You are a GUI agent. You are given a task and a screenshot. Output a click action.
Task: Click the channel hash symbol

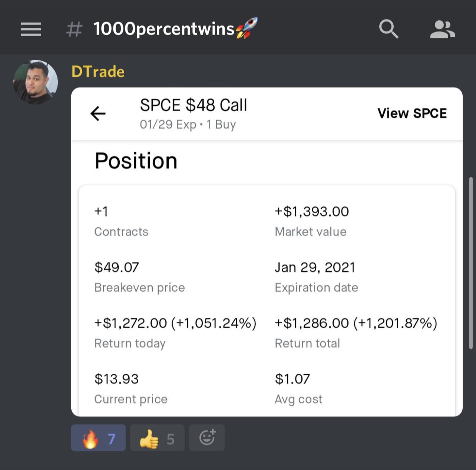[x=74, y=29]
